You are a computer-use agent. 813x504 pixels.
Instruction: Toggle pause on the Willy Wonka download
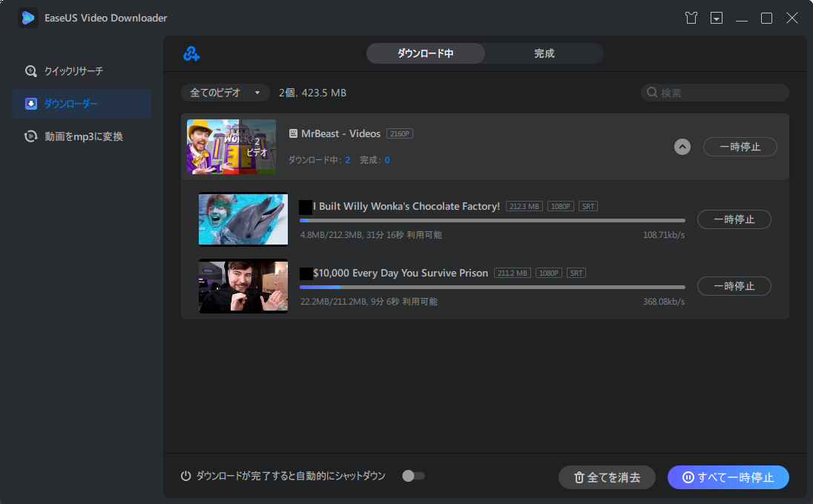734,219
